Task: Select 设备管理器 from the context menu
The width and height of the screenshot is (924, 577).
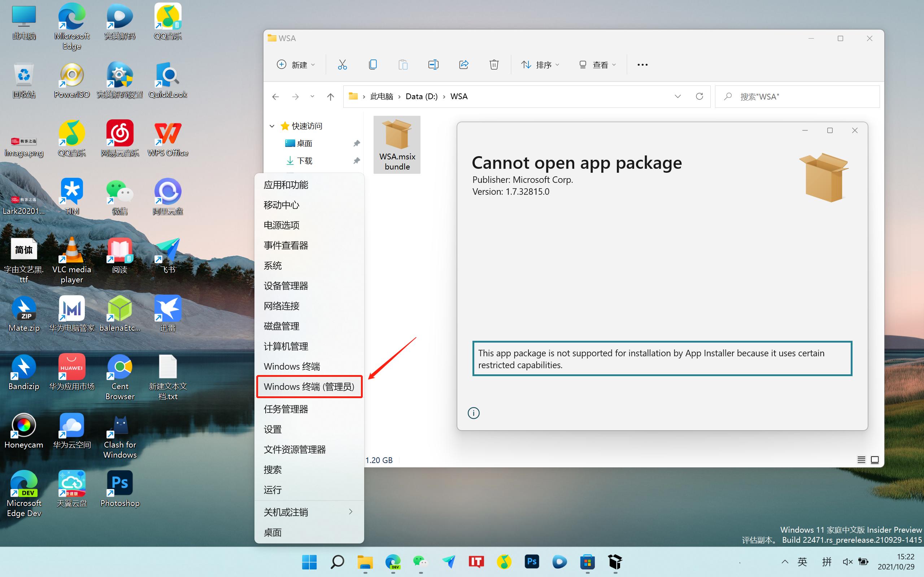Action: click(x=286, y=286)
